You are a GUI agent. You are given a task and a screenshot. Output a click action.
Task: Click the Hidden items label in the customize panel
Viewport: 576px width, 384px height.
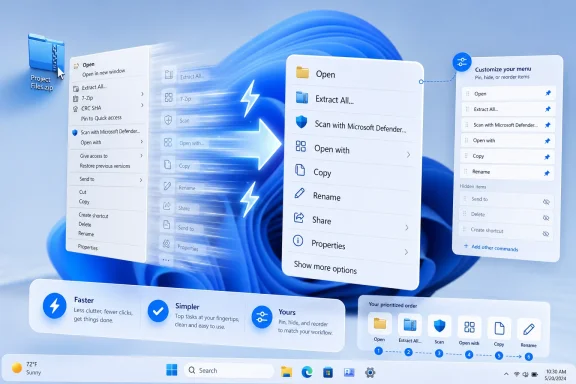point(473,186)
